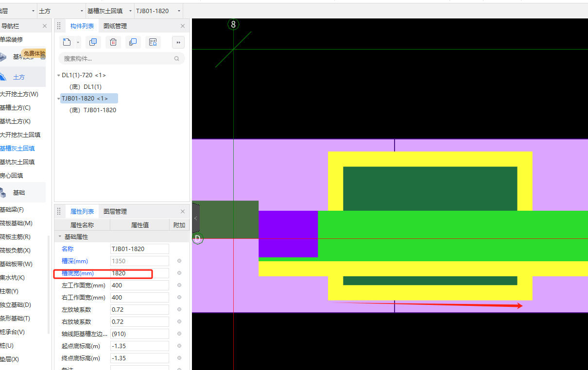This screenshot has width=588, height=370.
Task: Click the 搜索构件 search field
Action: pos(121,58)
